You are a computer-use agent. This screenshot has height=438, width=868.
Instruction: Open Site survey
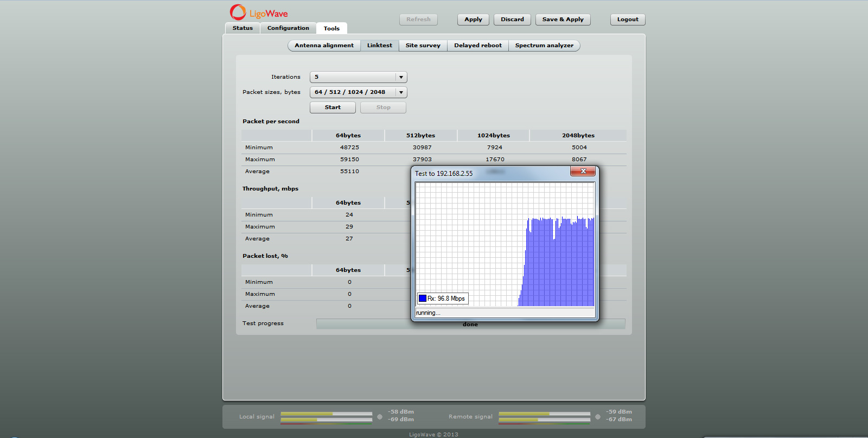coord(423,46)
